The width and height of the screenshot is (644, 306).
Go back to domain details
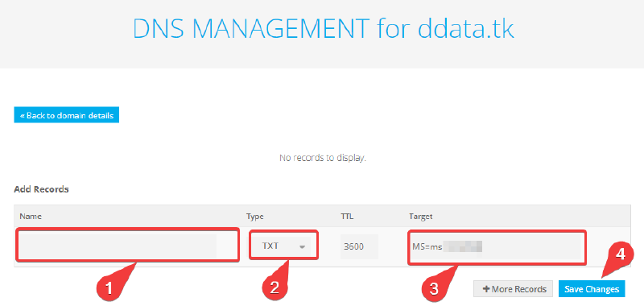(x=67, y=115)
